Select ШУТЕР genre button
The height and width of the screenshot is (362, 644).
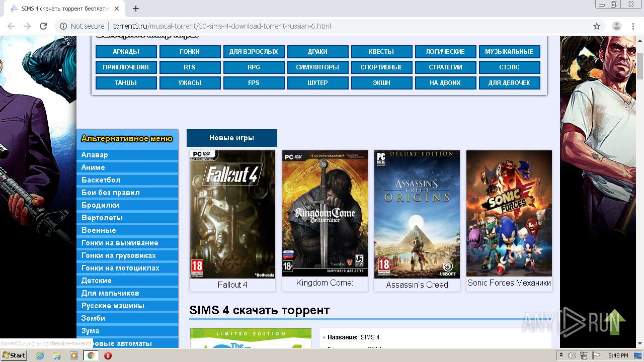click(x=318, y=83)
